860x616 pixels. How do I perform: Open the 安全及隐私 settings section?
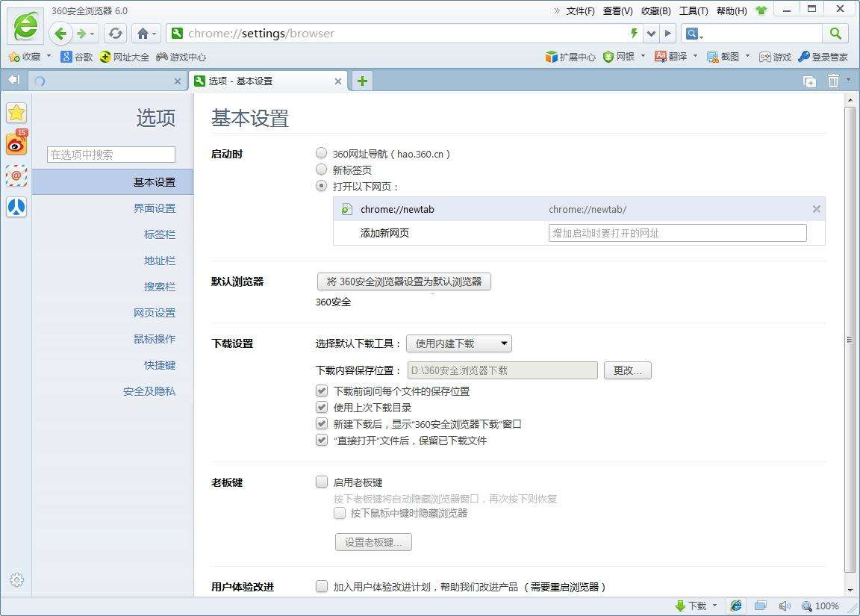[x=149, y=391]
